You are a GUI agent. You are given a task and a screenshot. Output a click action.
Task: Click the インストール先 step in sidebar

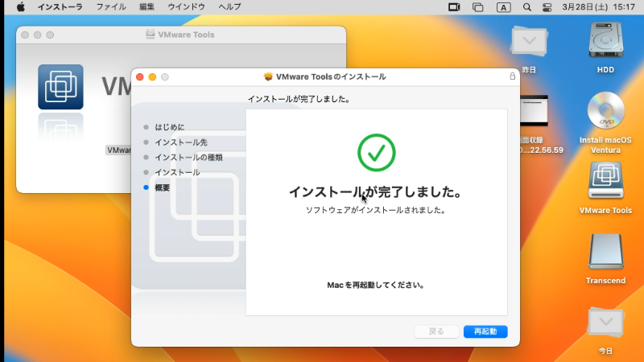point(180,142)
